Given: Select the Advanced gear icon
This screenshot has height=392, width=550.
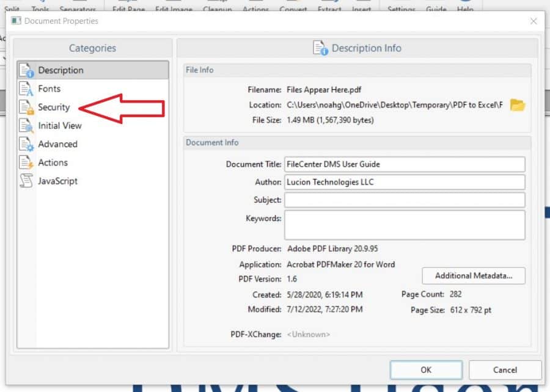Looking at the screenshot, I should pos(27,144).
